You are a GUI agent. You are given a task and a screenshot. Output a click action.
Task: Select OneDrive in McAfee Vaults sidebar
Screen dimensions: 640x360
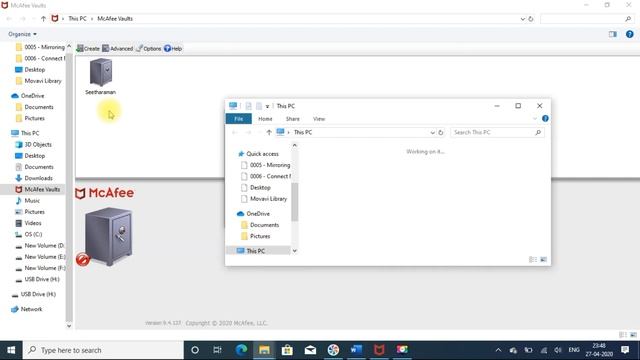tap(28, 96)
